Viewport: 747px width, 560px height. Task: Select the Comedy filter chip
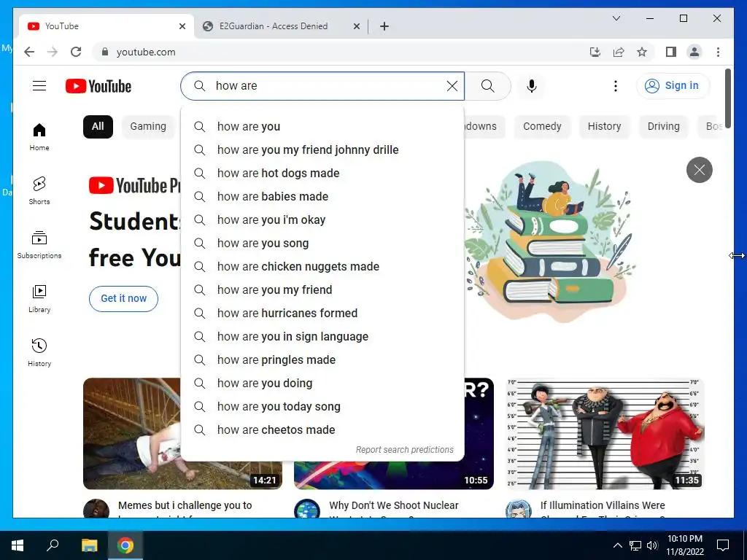click(542, 127)
